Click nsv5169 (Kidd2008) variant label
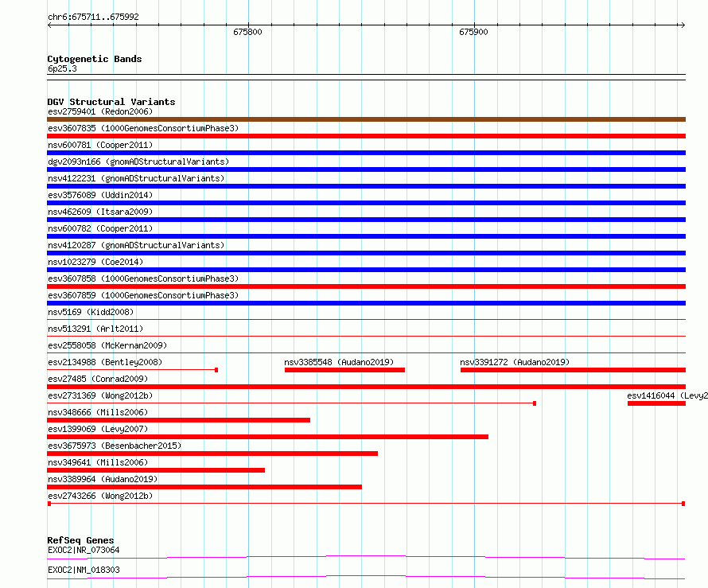Screen dimensions: 708x588 coord(91,312)
